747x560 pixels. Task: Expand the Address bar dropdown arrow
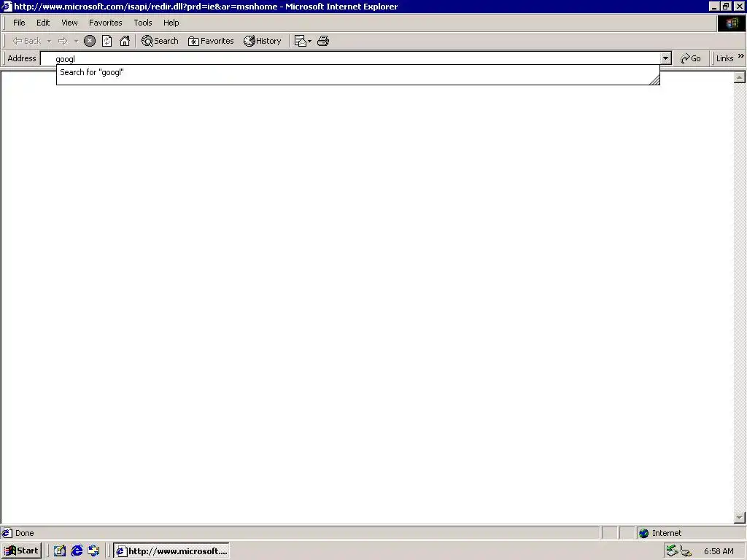point(665,58)
